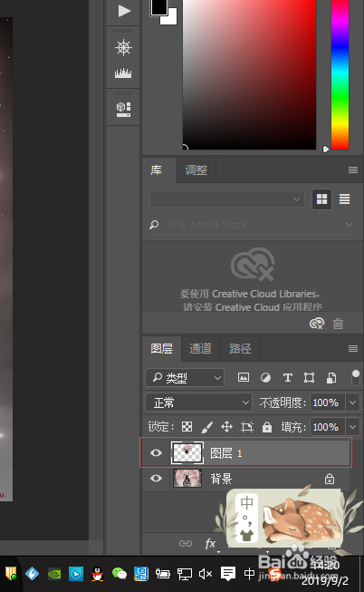
Task: Select the 图层 1 layer name
Action: (x=225, y=453)
